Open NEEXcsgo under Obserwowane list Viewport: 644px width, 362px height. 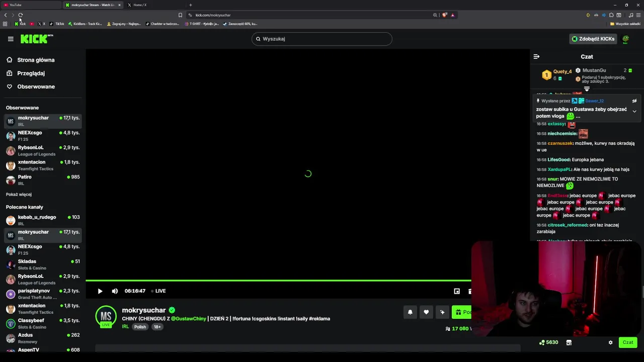[x=43, y=136]
